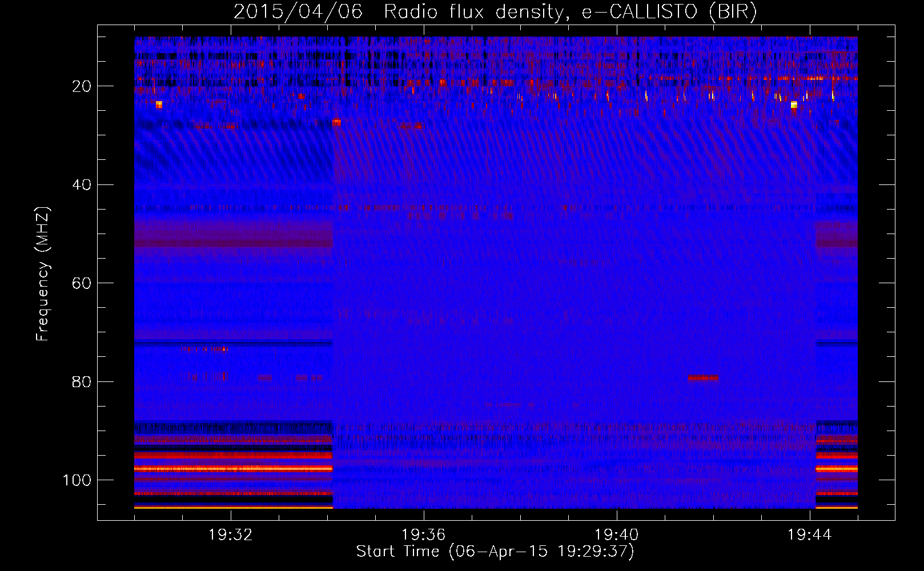Click the 19:36 time tick label

tap(424, 535)
